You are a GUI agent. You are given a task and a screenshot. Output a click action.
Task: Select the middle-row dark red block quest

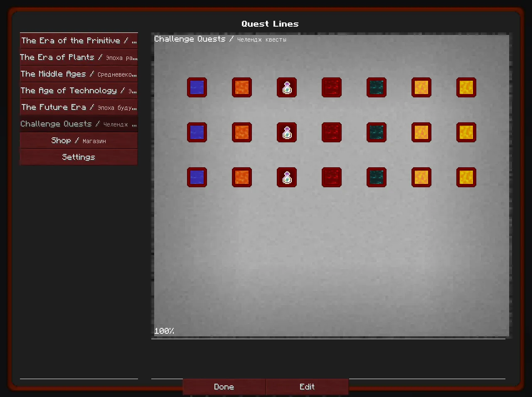332,132
